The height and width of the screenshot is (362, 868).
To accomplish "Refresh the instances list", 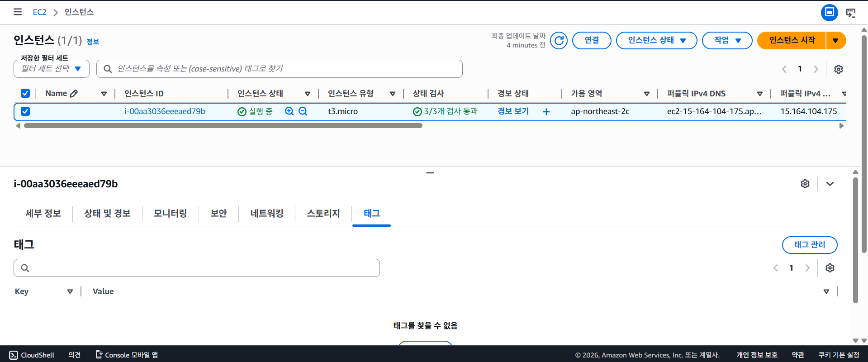I will click(559, 40).
